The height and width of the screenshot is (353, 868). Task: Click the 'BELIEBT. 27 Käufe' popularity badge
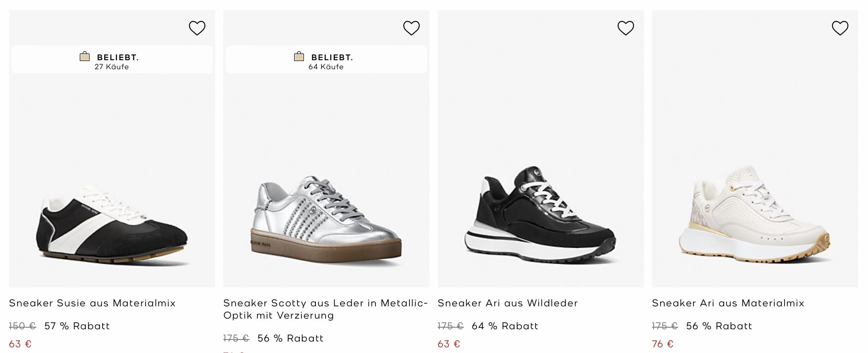(x=112, y=60)
